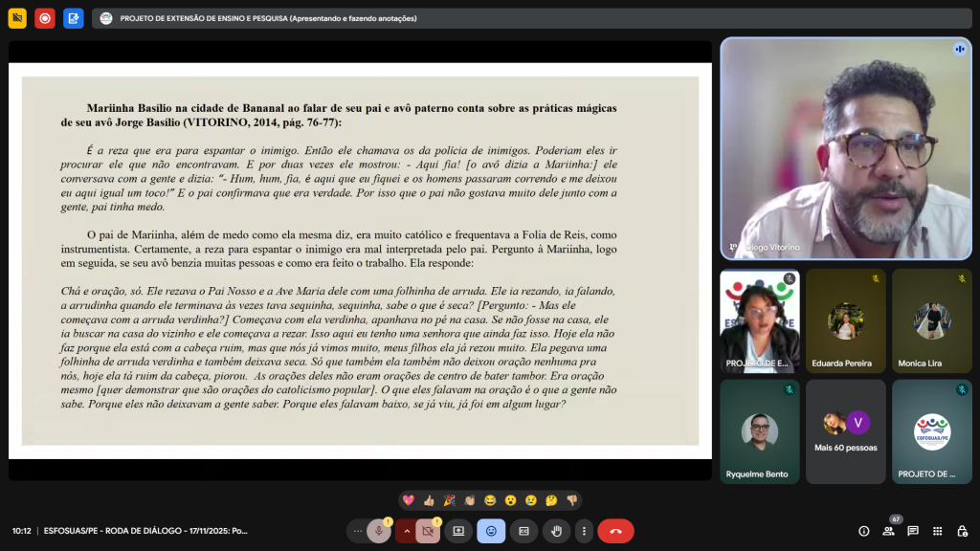Raise hand using the hand icon
The image size is (980, 551).
pyautogui.click(x=556, y=531)
